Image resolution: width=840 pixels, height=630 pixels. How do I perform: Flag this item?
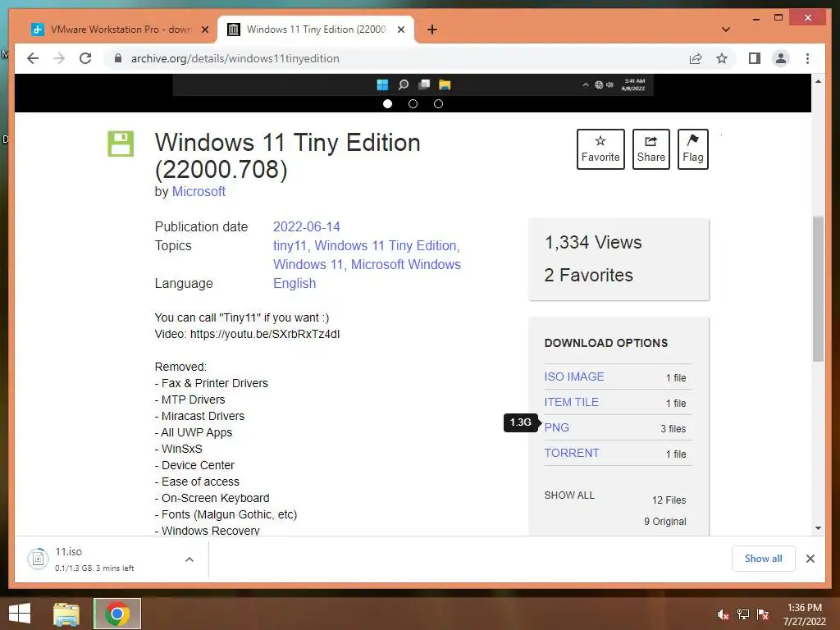[x=692, y=149]
